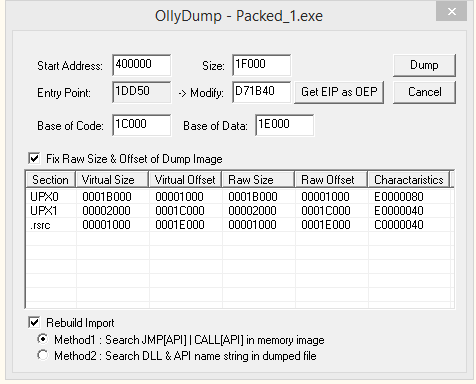Cancel the OllyDump dialog
476x384 pixels.
(424, 92)
